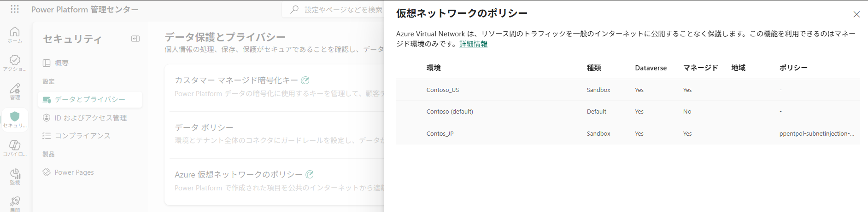This screenshot has height=212, width=868.
Task: Select the Contoso_US environment row
Action: pyautogui.click(x=628, y=90)
